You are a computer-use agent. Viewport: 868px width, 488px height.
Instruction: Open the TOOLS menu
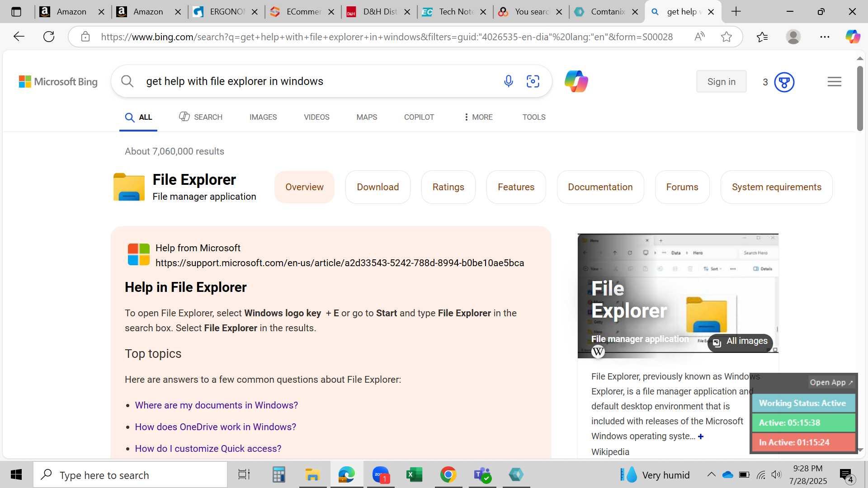(x=534, y=117)
